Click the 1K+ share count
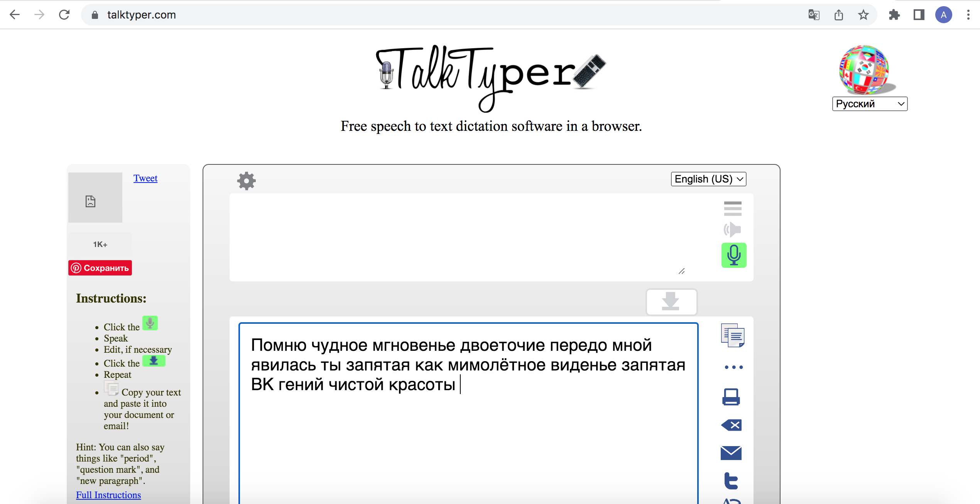Screen dimensions: 980x504 tap(100, 244)
